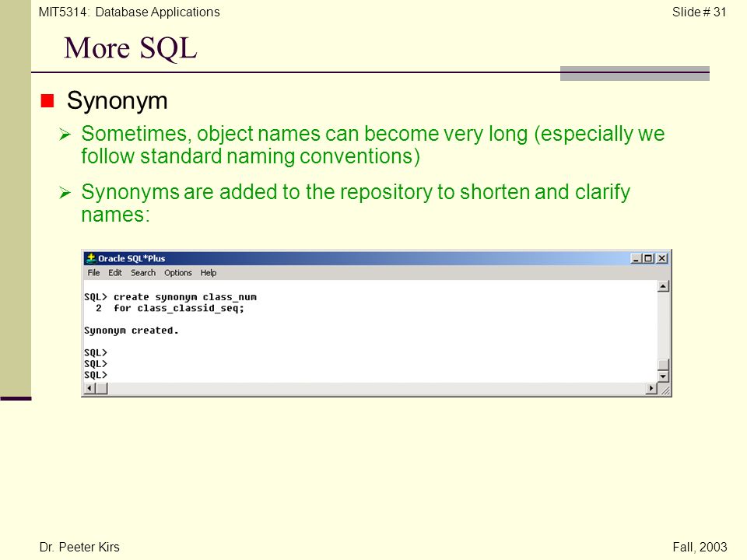Image resolution: width=747 pixels, height=560 pixels.
Task: Click the 'Oracle SQL*Plus' window title text
Action: coord(132,258)
